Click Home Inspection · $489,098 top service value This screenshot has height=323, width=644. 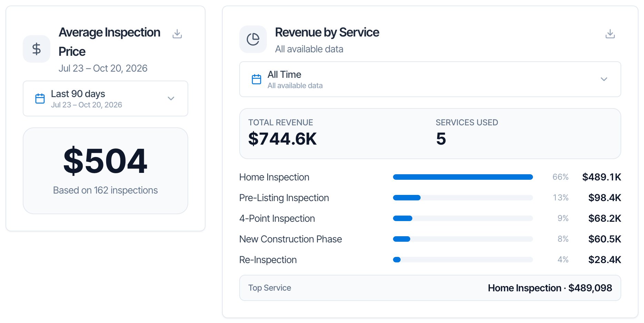point(550,288)
